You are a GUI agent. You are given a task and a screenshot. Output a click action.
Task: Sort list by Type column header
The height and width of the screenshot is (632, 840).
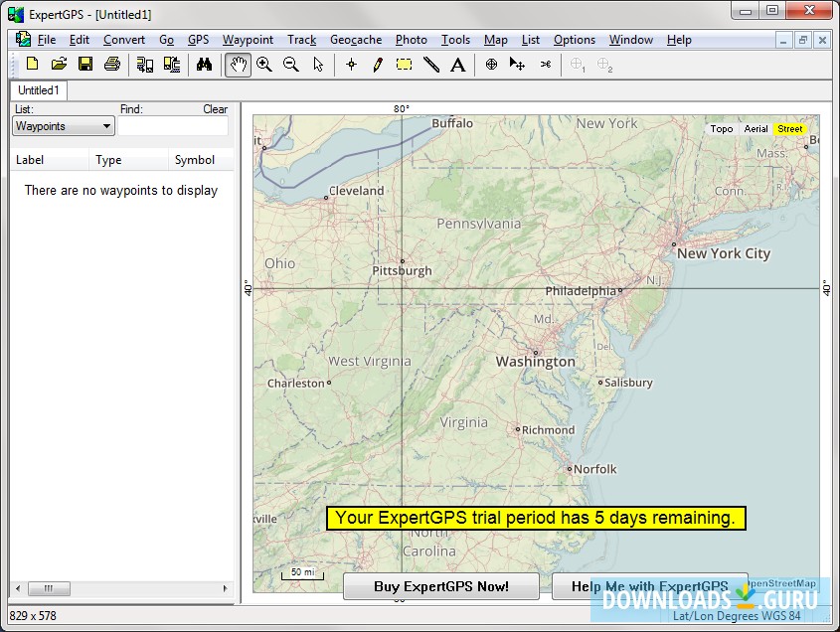click(x=108, y=160)
